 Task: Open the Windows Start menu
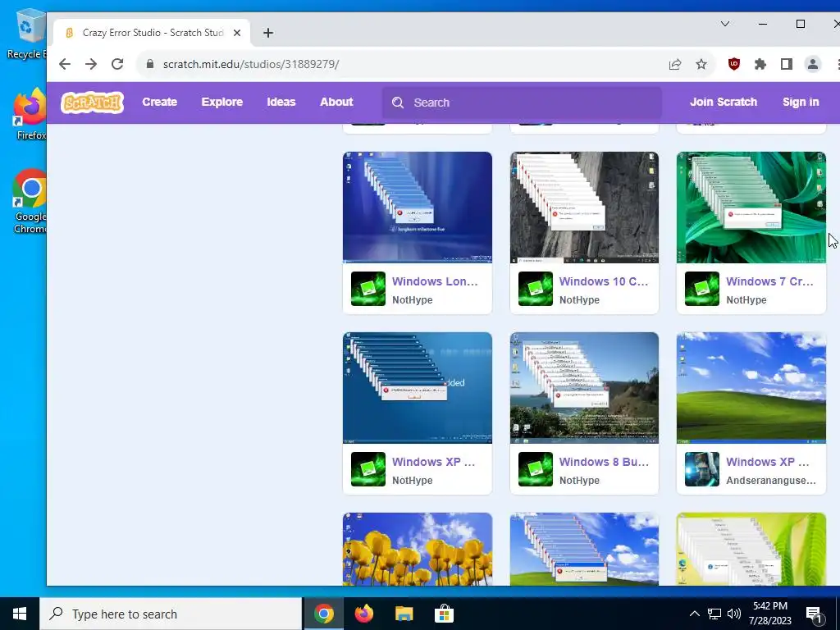pyautogui.click(x=20, y=614)
